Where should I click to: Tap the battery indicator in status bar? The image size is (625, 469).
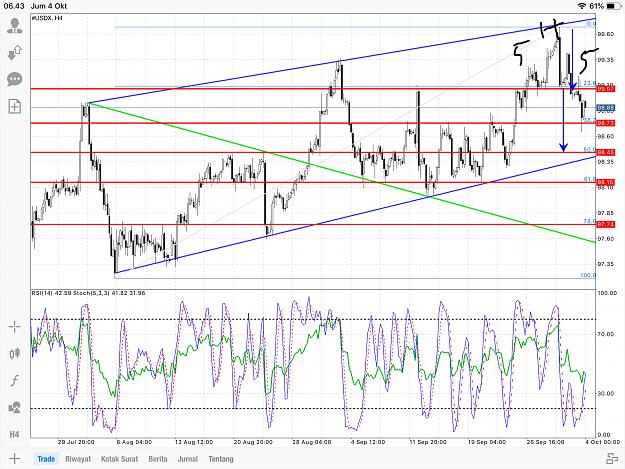[x=613, y=6]
